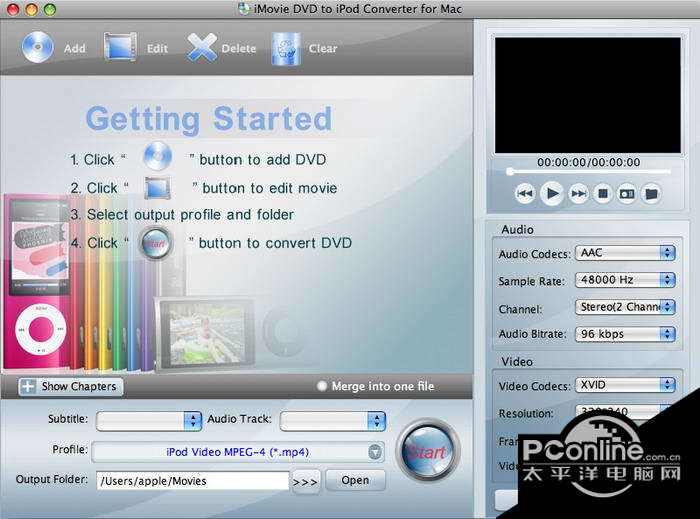Click the Sample Rate label
This screenshot has height=519, width=700.
(531, 281)
